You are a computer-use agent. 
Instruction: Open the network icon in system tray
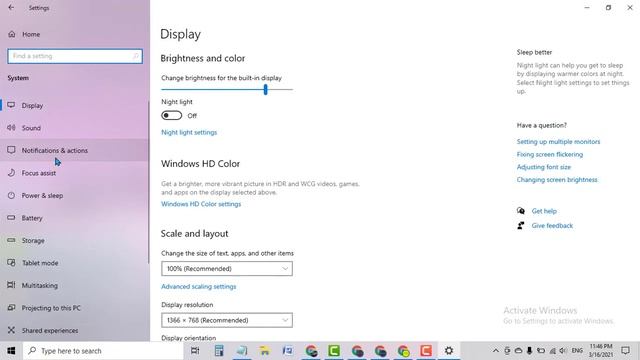pos(552,351)
